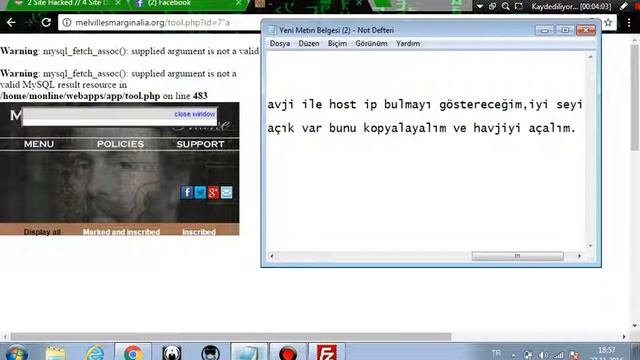View site info icon beside URL
This screenshot has height=360, width=640.
tap(67, 22)
